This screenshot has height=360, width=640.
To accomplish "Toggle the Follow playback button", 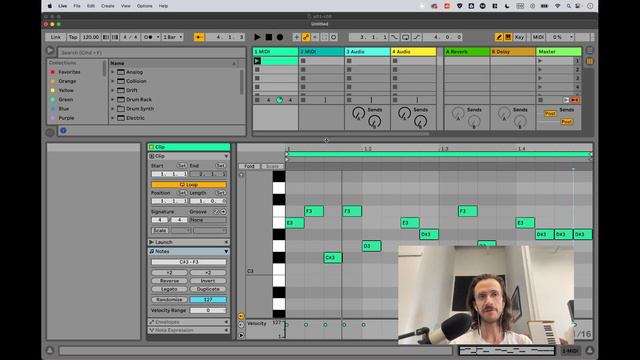I will coord(199,37).
